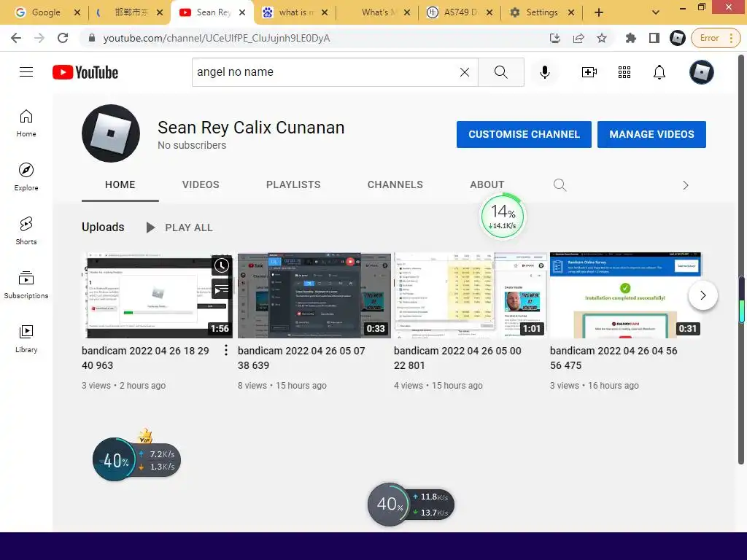Go to the YouTube logo homepage

coord(85,72)
